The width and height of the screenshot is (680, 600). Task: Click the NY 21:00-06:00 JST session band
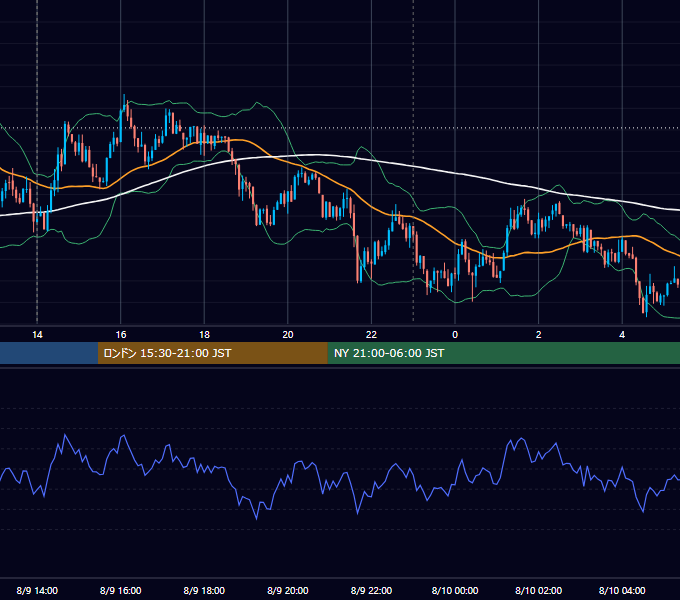(503, 353)
